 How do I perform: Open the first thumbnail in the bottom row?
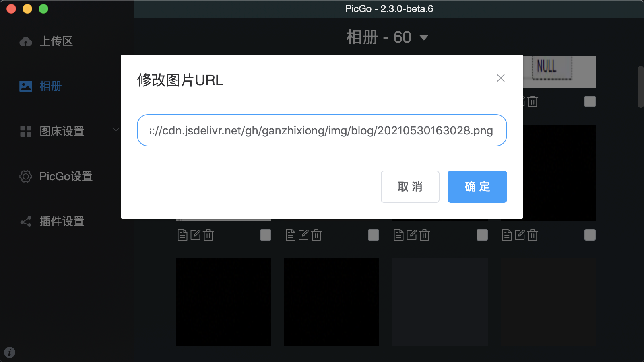(x=224, y=302)
